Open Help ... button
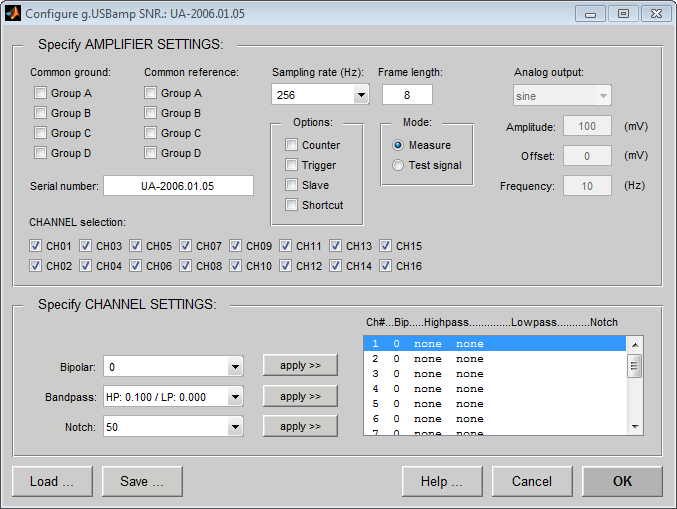 pos(442,481)
